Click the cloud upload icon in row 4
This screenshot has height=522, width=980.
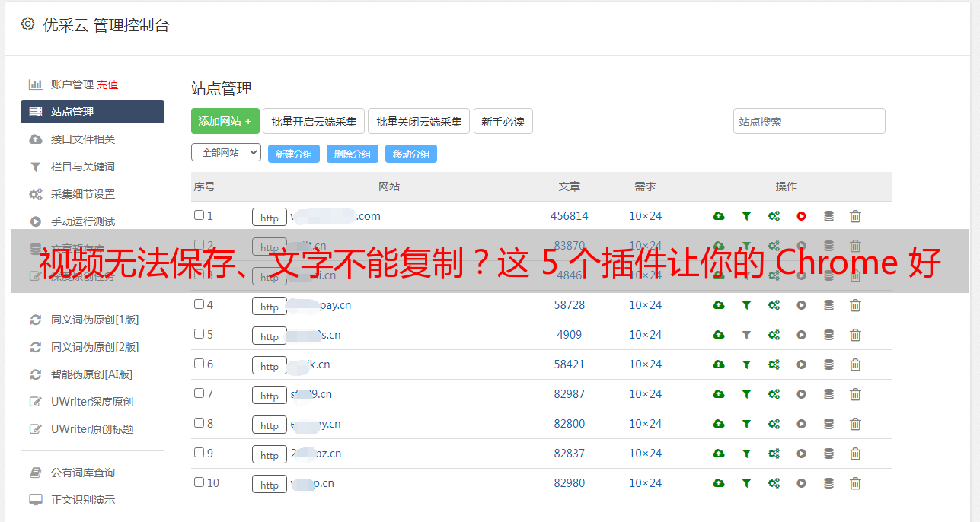[x=719, y=305]
